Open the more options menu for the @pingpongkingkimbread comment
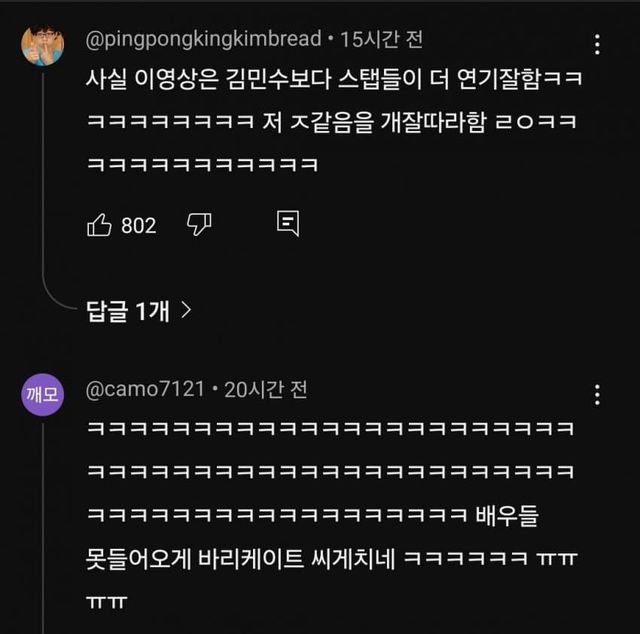 point(597,45)
